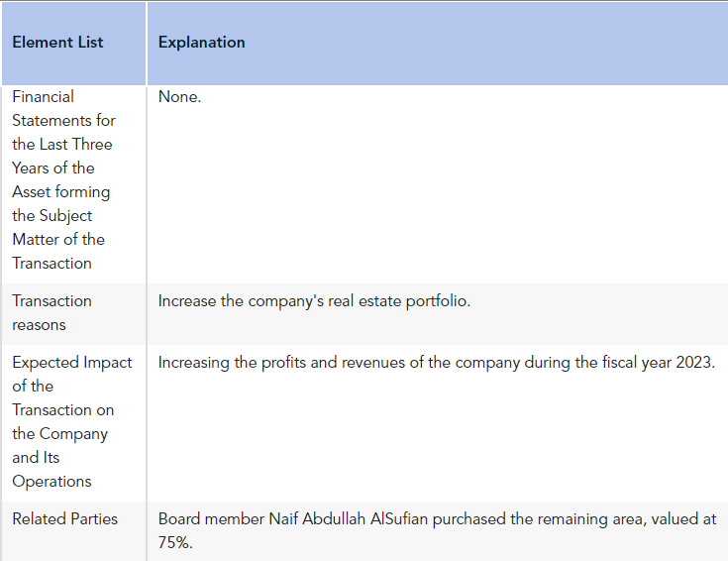This screenshot has height=561, width=728.
Task: Click 'Asset forming' text in first row
Action: [61, 192]
